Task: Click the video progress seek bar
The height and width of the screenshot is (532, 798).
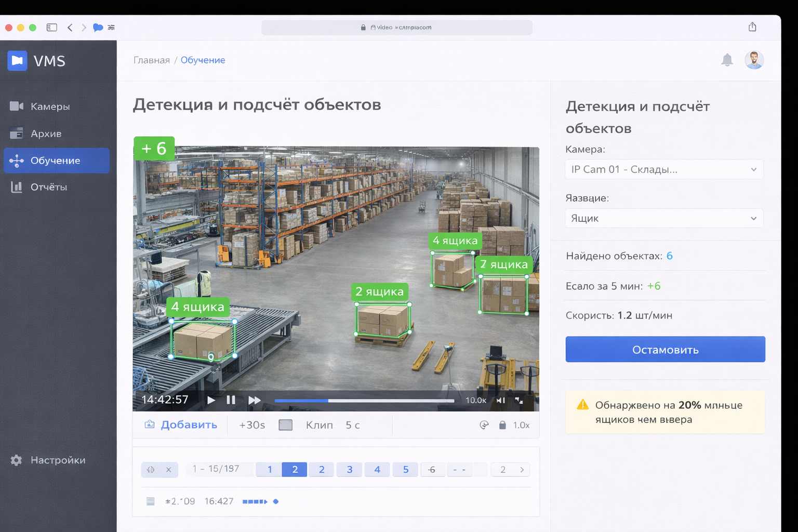Action: (x=364, y=401)
